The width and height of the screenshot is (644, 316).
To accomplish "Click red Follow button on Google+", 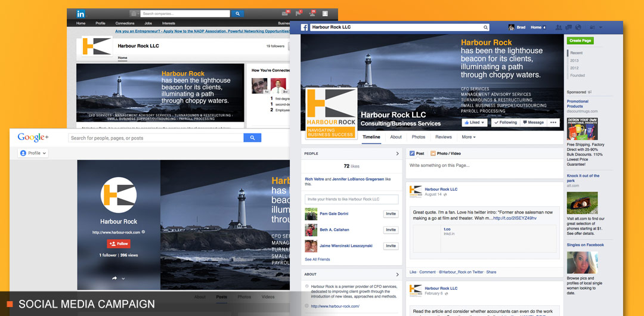I will (119, 244).
